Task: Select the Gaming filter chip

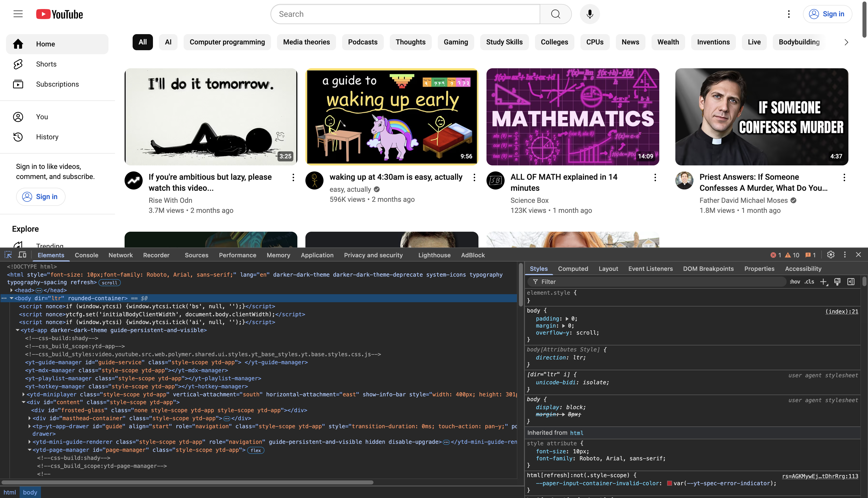Action: pos(456,42)
